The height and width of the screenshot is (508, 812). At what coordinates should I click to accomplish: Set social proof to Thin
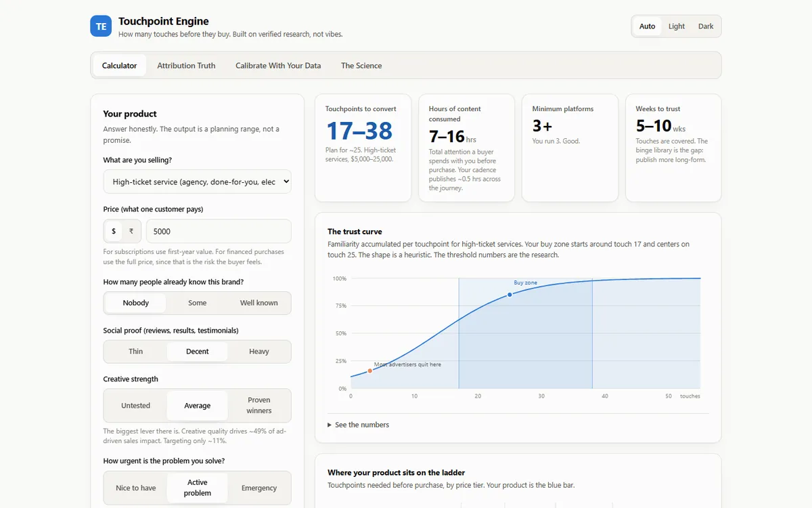pyautogui.click(x=136, y=352)
